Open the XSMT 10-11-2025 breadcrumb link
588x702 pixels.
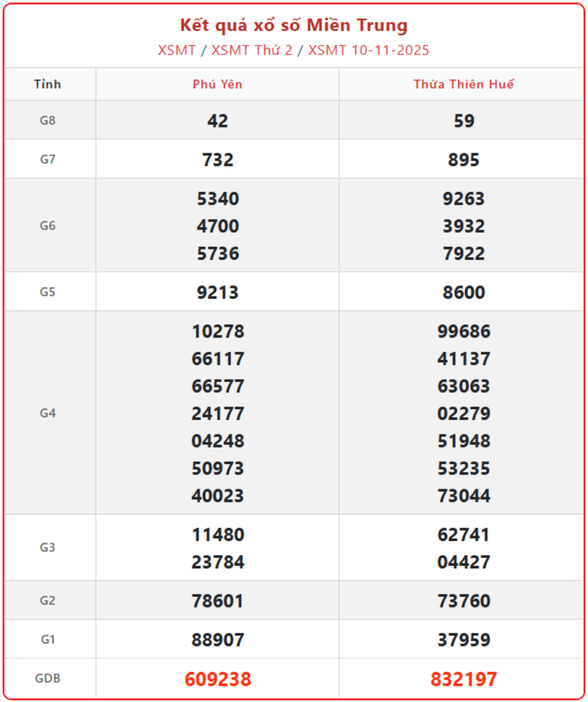pyautogui.click(x=368, y=50)
